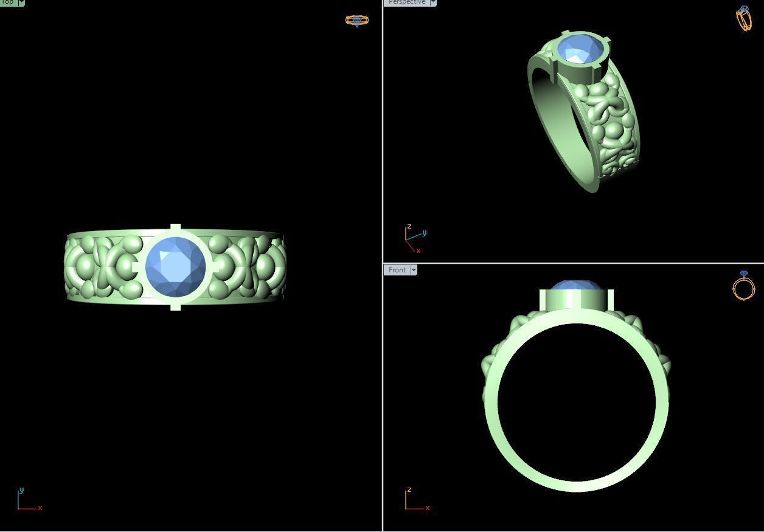
Task: Click the axis indicator in the Perspective viewport
Action: point(416,238)
